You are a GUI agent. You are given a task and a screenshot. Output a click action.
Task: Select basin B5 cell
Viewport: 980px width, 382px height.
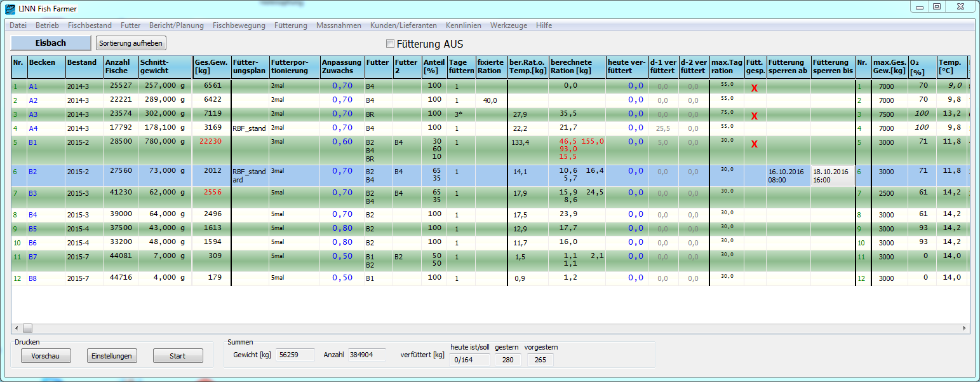pyautogui.click(x=46, y=228)
